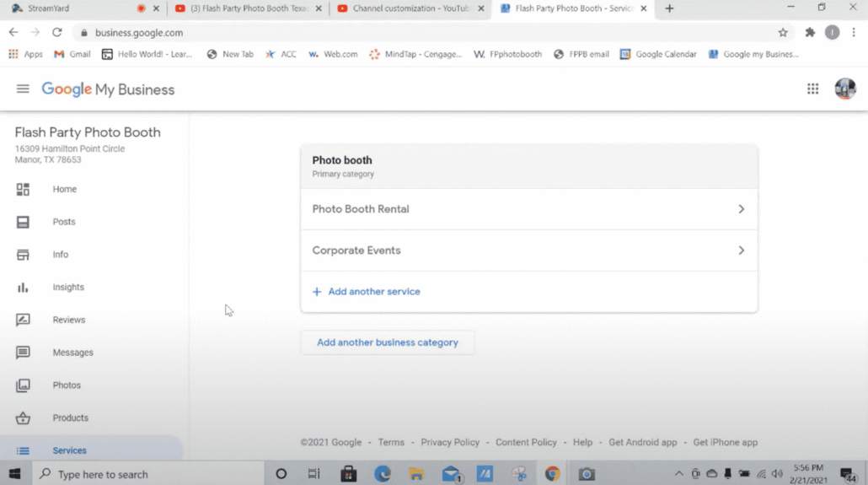868x485 pixels.
Task: Reload the page with refresh icon
Action: [57, 33]
